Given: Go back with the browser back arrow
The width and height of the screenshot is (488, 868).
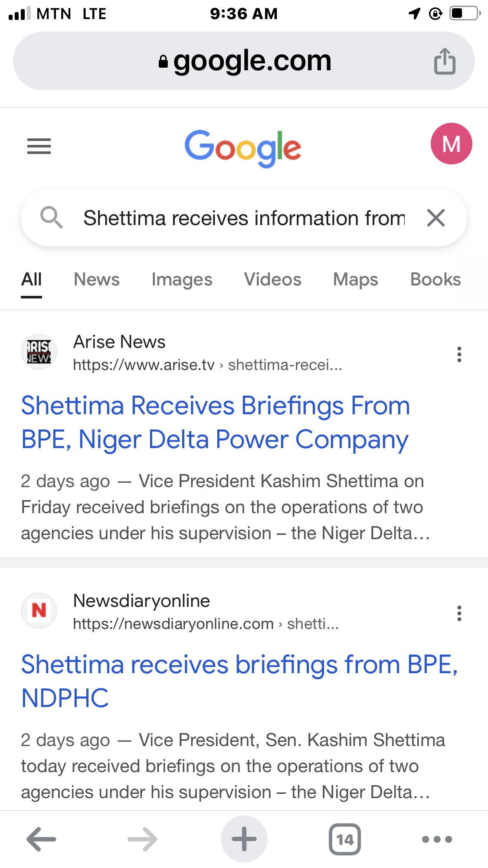Looking at the screenshot, I should click(41, 839).
